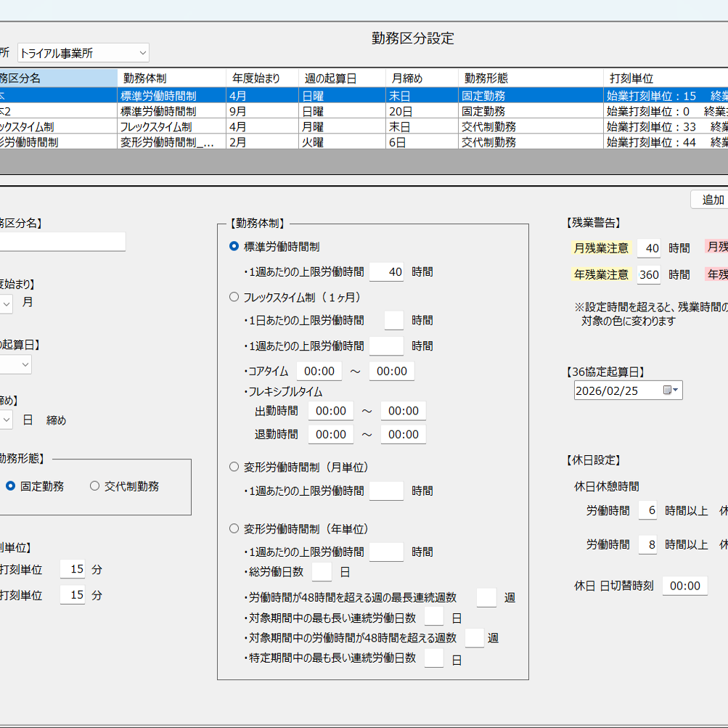Click the 月残業注意 field showing 40

649,248
